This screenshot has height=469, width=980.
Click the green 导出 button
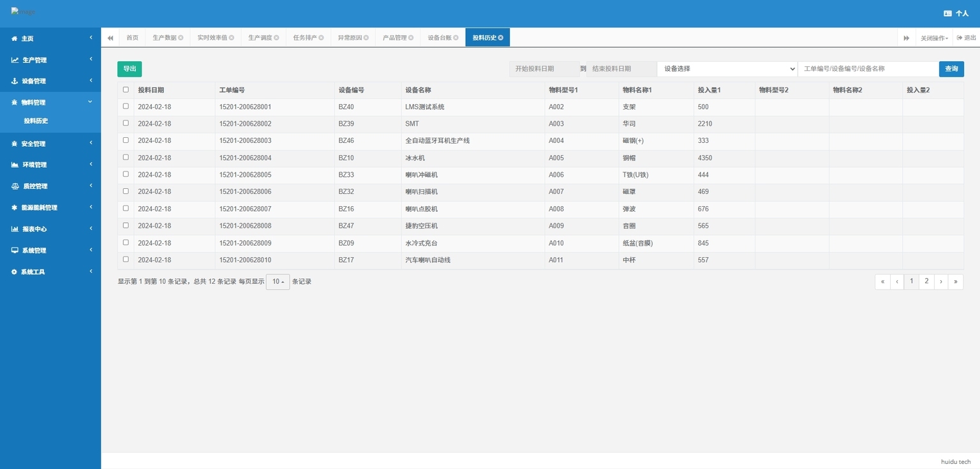point(130,69)
